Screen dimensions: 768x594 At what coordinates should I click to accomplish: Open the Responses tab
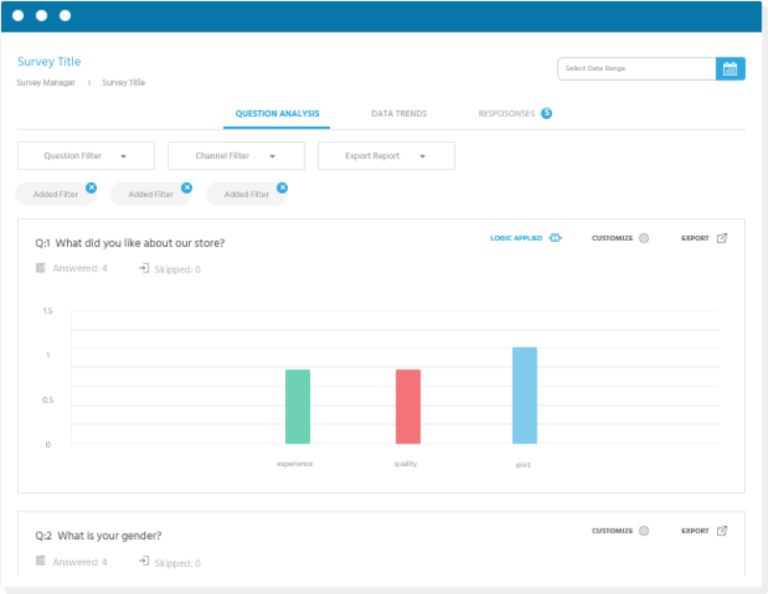506,114
